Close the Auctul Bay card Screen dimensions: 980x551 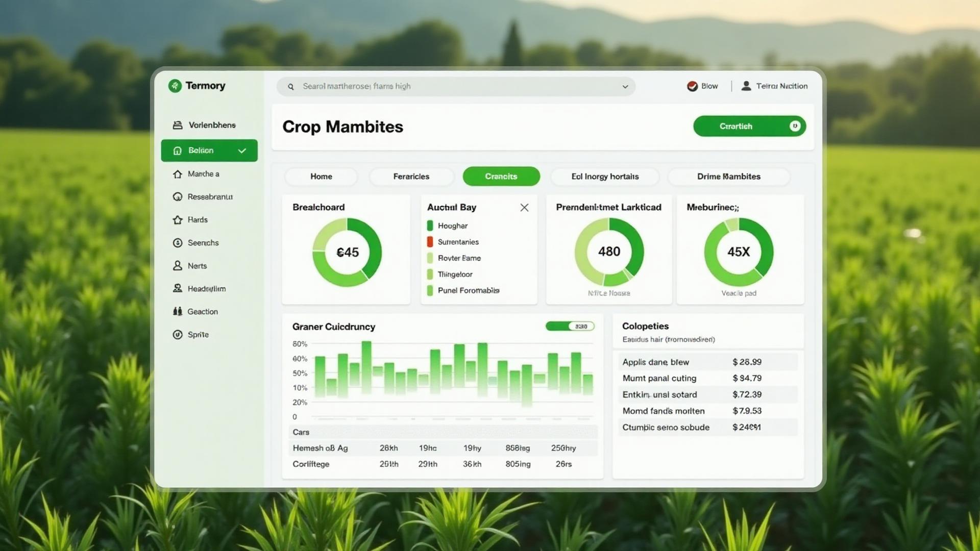click(x=524, y=208)
